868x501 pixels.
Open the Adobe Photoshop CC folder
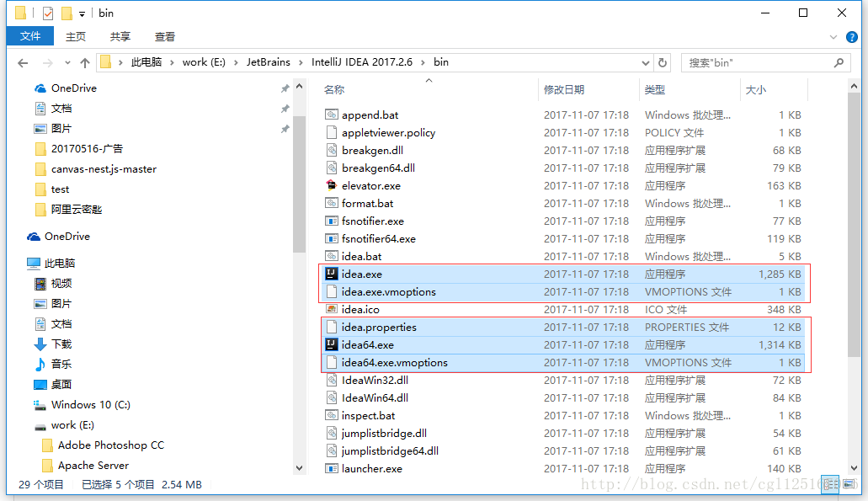click(103, 445)
